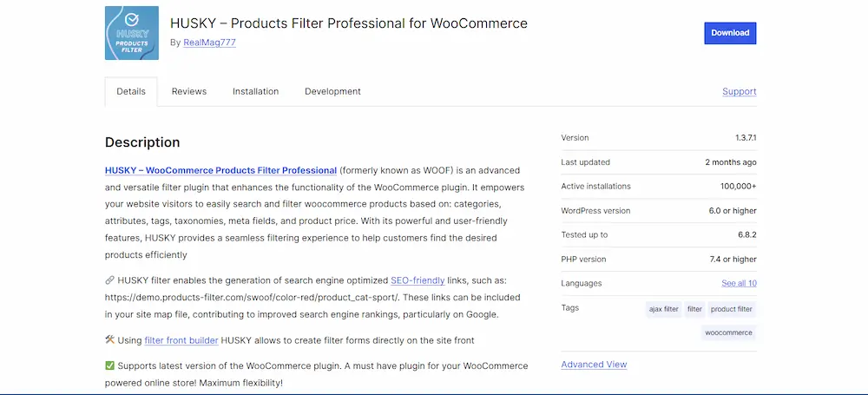
Task: Choose the woocommerce tag
Action: [x=728, y=332]
